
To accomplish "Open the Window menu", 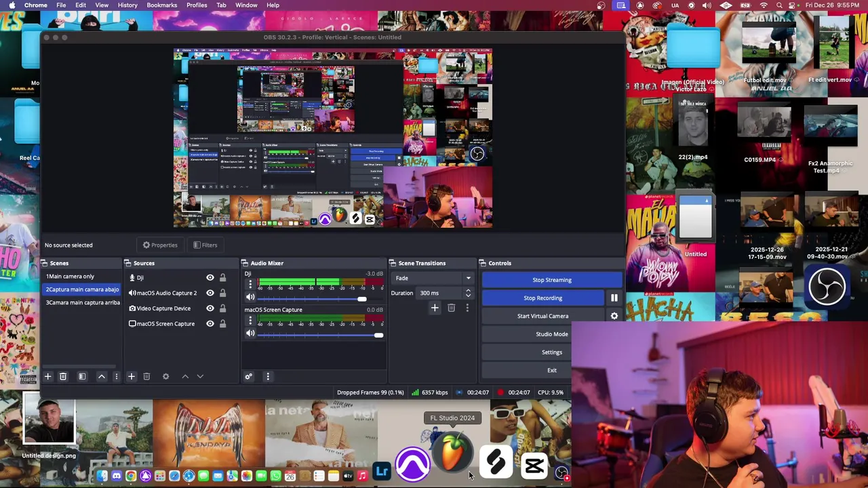I will tap(246, 5).
